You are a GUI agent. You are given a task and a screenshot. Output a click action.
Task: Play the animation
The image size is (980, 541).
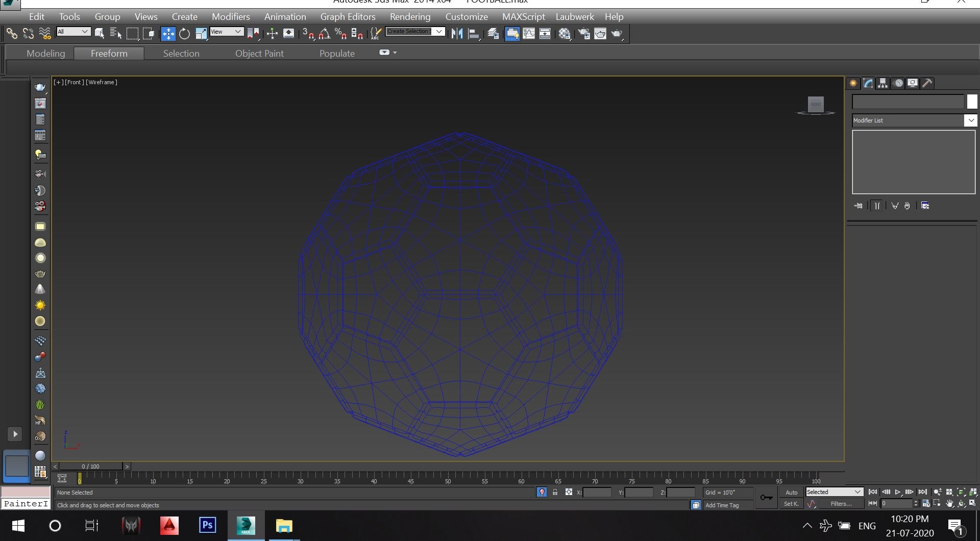pyautogui.click(x=898, y=492)
